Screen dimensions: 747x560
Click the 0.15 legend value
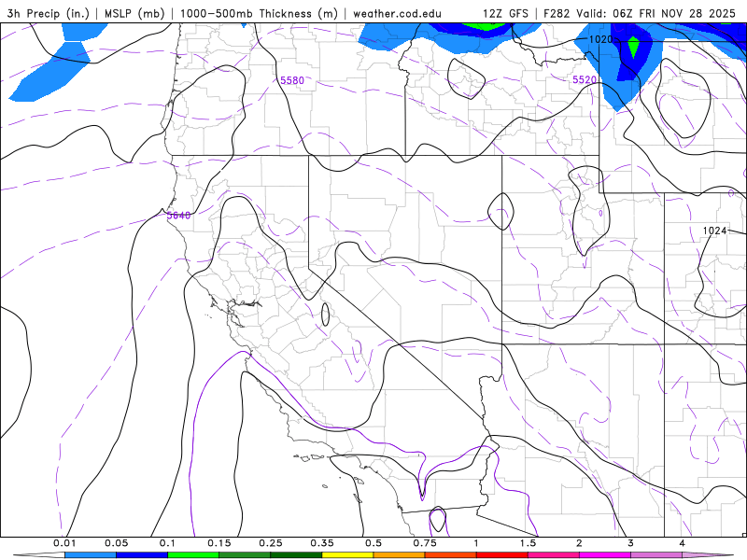(x=219, y=543)
